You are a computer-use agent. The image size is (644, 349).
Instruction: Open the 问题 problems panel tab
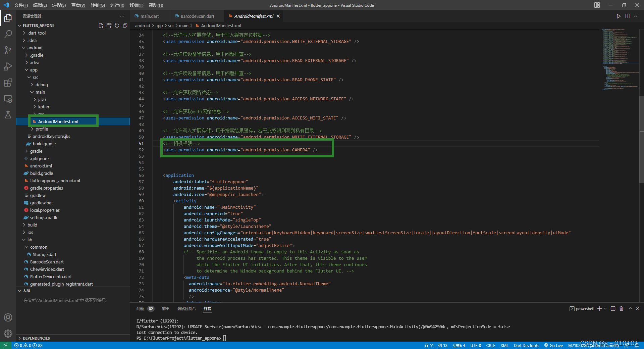click(x=145, y=309)
